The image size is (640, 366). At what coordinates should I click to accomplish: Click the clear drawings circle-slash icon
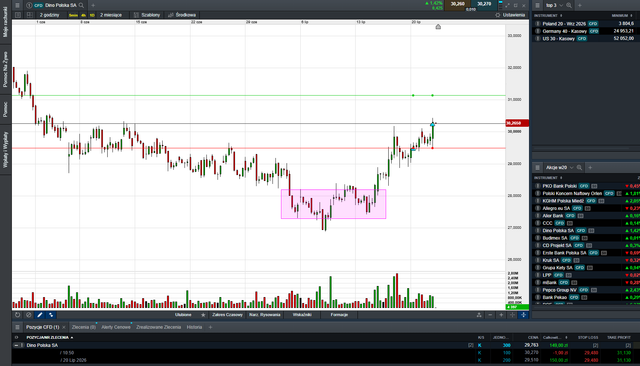[29, 315]
